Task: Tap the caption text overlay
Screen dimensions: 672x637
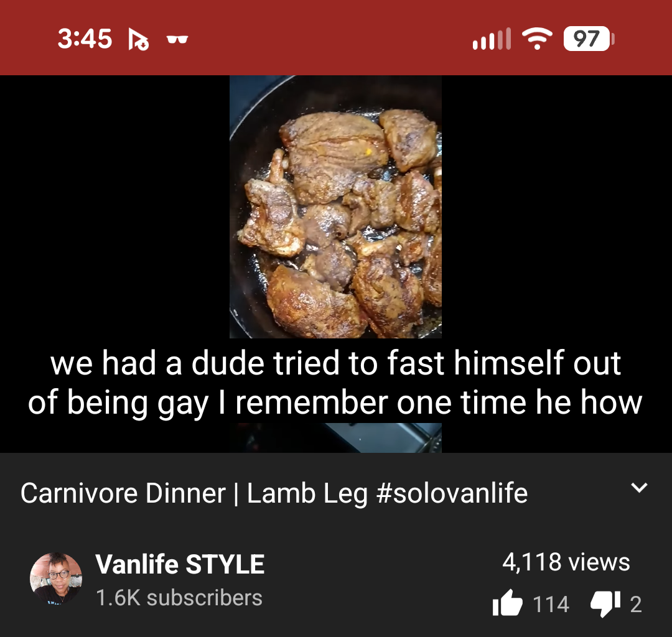Action: point(335,383)
